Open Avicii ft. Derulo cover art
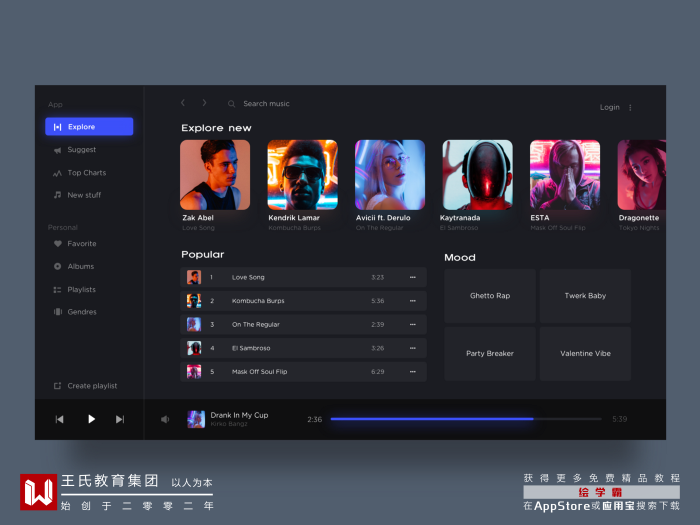The height and width of the screenshot is (525, 700). tap(390, 175)
